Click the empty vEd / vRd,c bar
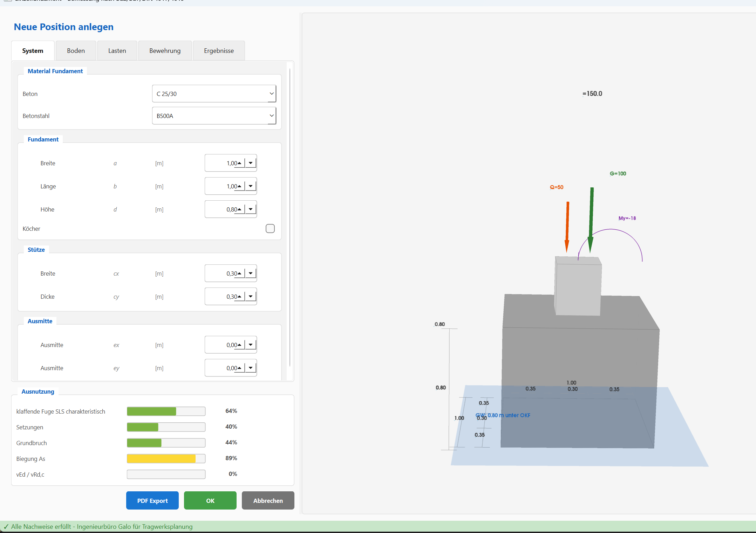The image size is (756, 533). tap(166, 474)
